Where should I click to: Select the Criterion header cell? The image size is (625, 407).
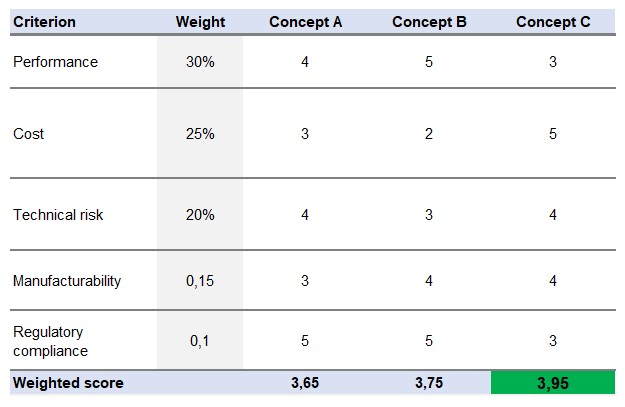(x=83, y=22)
